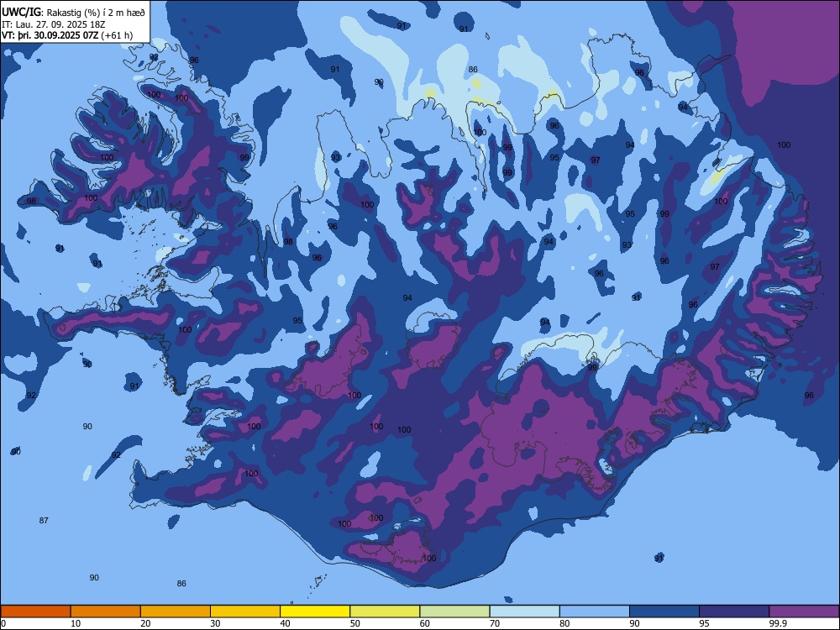Click the '70' legend scale label
840x630 pixels.
[495, 623]
